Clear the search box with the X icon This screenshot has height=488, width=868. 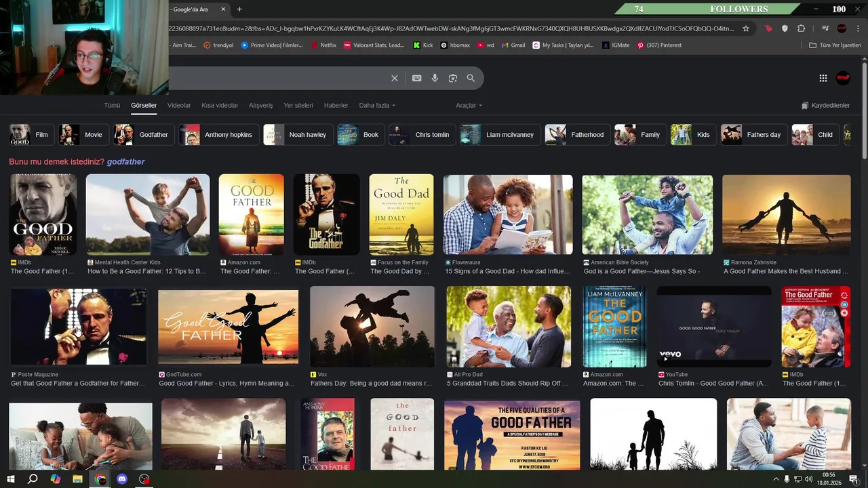coord(394,78)
